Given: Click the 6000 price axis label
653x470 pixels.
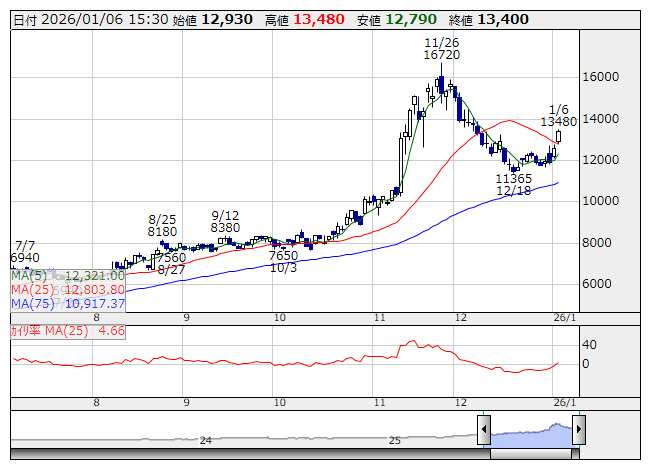Looking at the screenshot, I should [x=597, y=284].
